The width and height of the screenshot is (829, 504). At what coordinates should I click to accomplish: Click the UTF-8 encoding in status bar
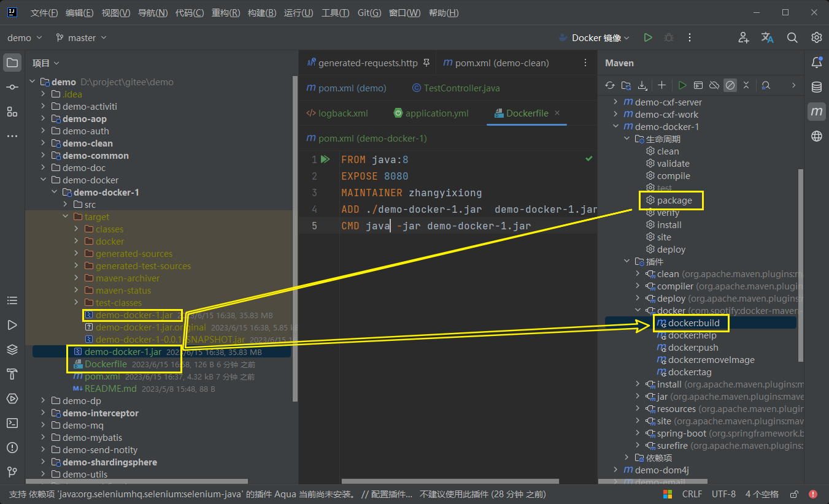tap(723, 494)
